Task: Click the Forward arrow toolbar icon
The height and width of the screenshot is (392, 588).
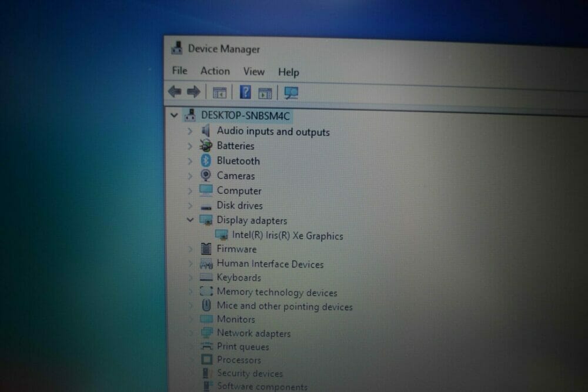Action: pos(193,92)
